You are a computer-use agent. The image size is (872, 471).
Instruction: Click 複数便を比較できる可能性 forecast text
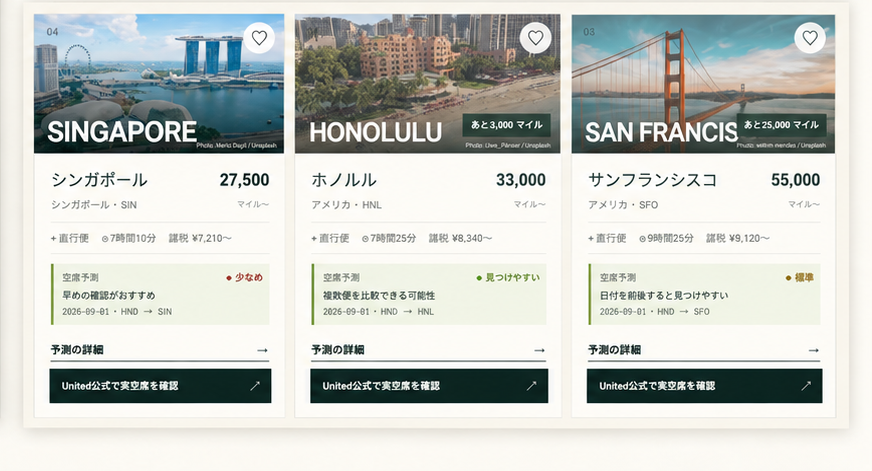coord(379,295)
